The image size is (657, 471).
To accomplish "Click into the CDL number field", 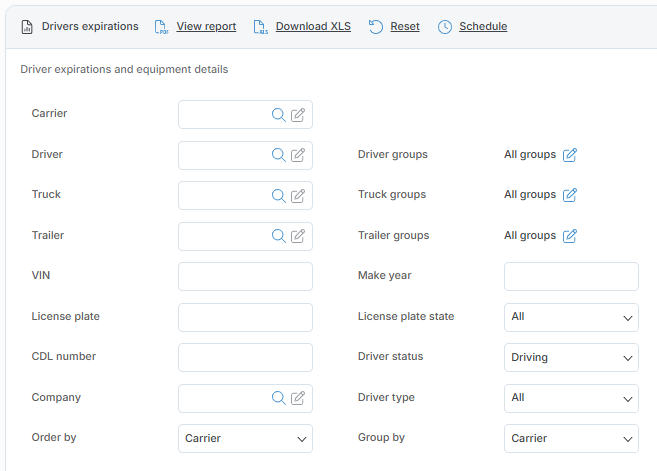I will [245, 357].
